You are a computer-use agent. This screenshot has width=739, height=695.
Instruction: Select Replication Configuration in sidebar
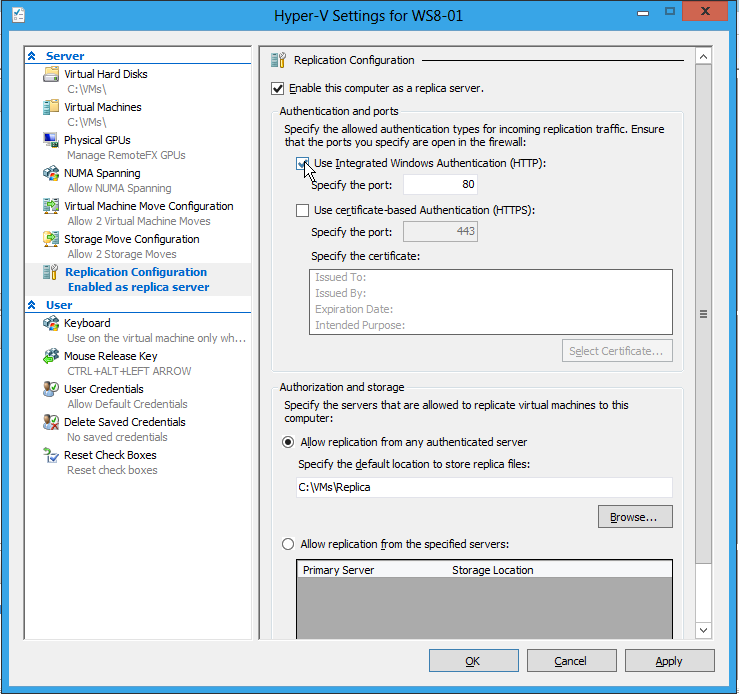(x=136, y=272)
